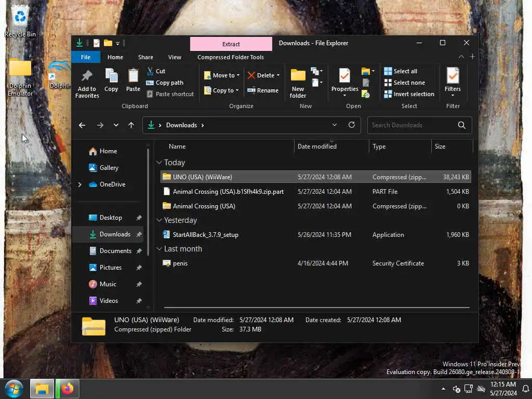This screenshot has height=399, width=532.
Task: Open Firefox from the taskbar
Action: [68, 389]
